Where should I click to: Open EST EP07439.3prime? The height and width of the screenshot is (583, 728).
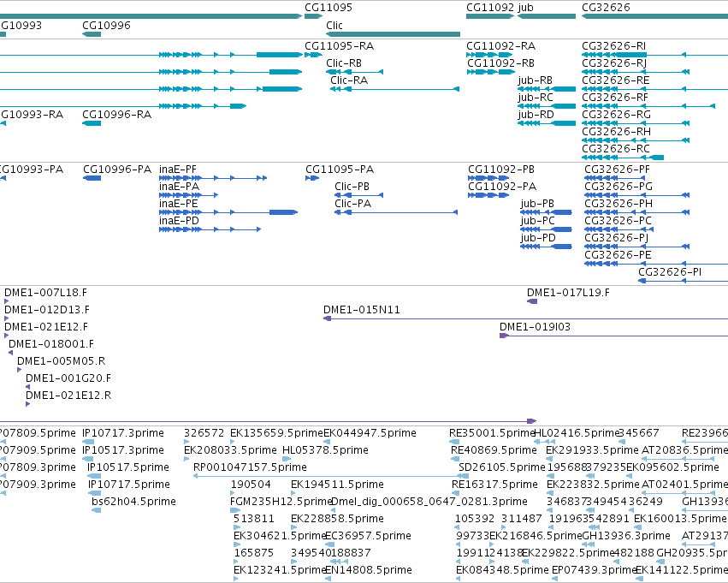(594, 570)
